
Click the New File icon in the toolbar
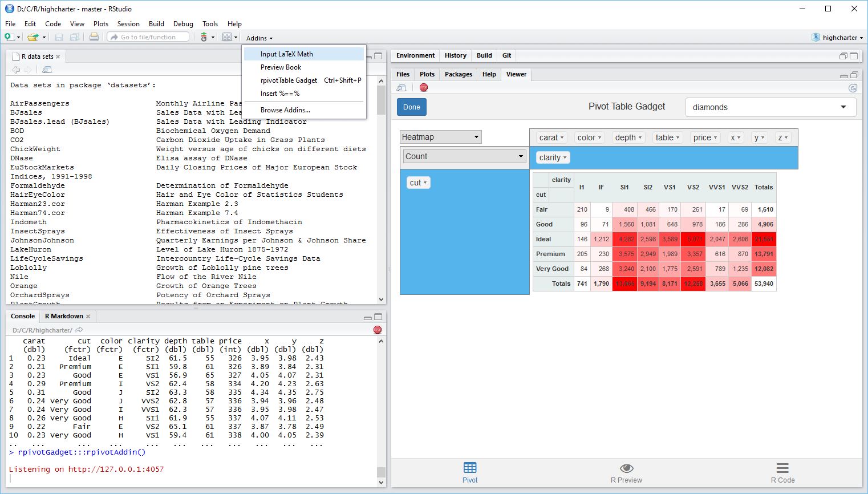click(9, 37)
